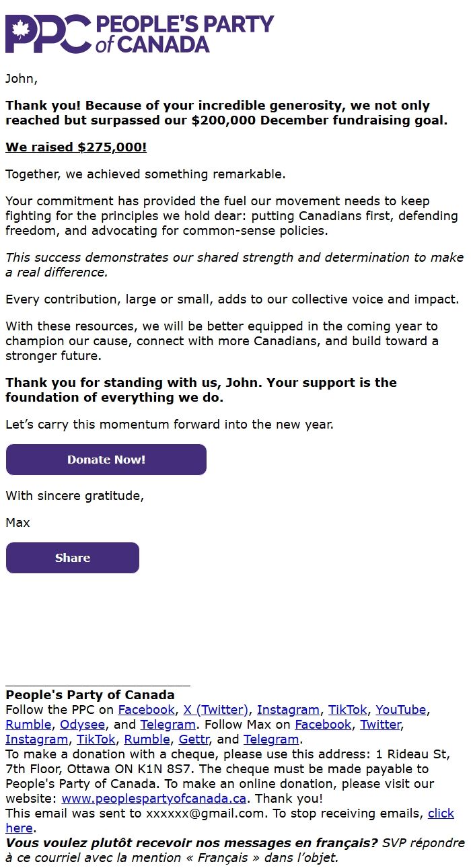Open the PPC Rumble link
This screenshot has height=868, width=471.
28,724
